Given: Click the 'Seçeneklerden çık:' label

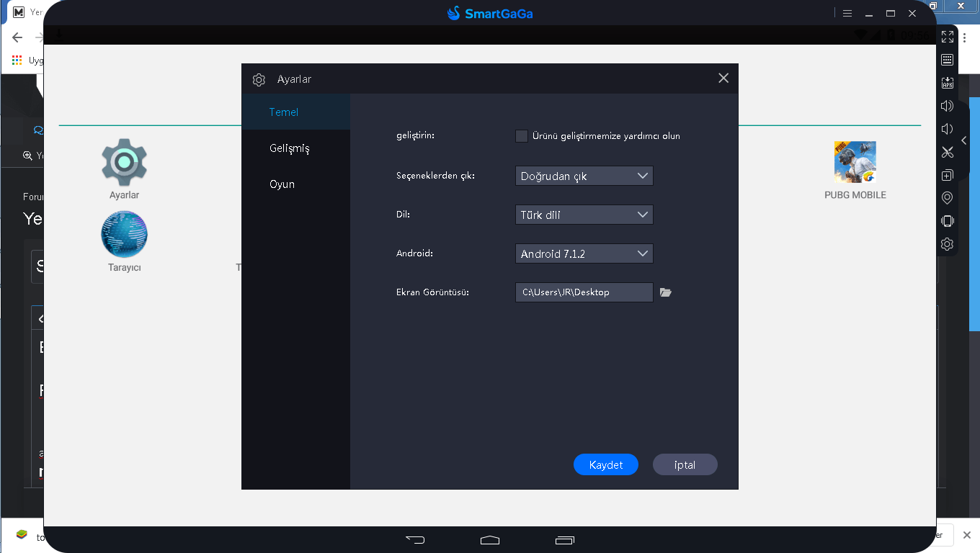Looking at the screenshot, I should (x=435, y=176).
